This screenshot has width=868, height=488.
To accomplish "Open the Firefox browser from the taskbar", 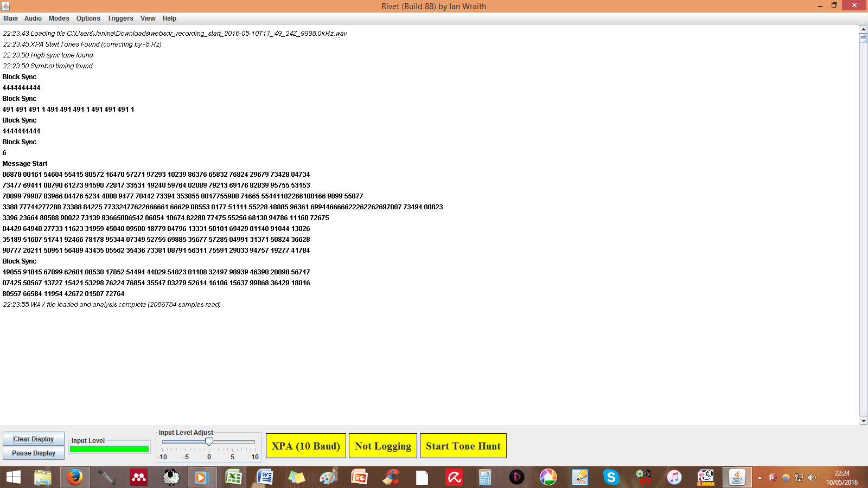I will click(x=75, y=477).
